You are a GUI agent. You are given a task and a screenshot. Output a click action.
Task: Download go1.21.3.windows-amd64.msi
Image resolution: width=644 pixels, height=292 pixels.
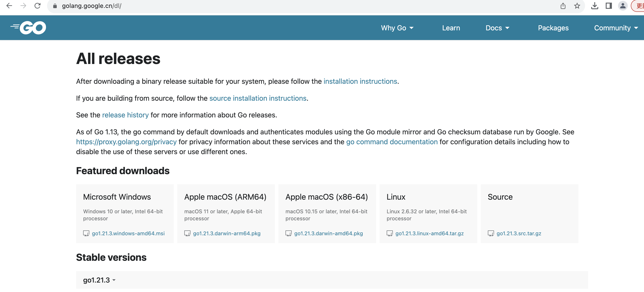tap(128, 234)
